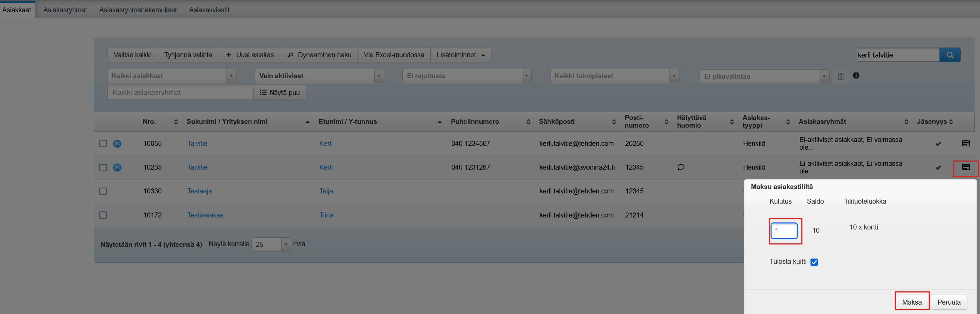Open payment card icon for customer 10055
The image size is (980, 314).
(x=966, y=143)
